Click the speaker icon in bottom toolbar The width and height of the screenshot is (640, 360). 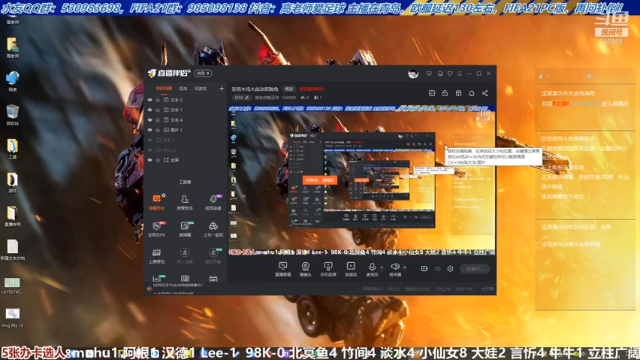[x=395, y=267]
